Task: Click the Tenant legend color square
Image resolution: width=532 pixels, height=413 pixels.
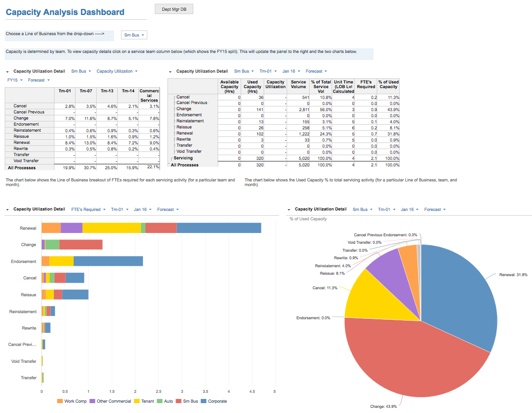Action: [137, 401]
